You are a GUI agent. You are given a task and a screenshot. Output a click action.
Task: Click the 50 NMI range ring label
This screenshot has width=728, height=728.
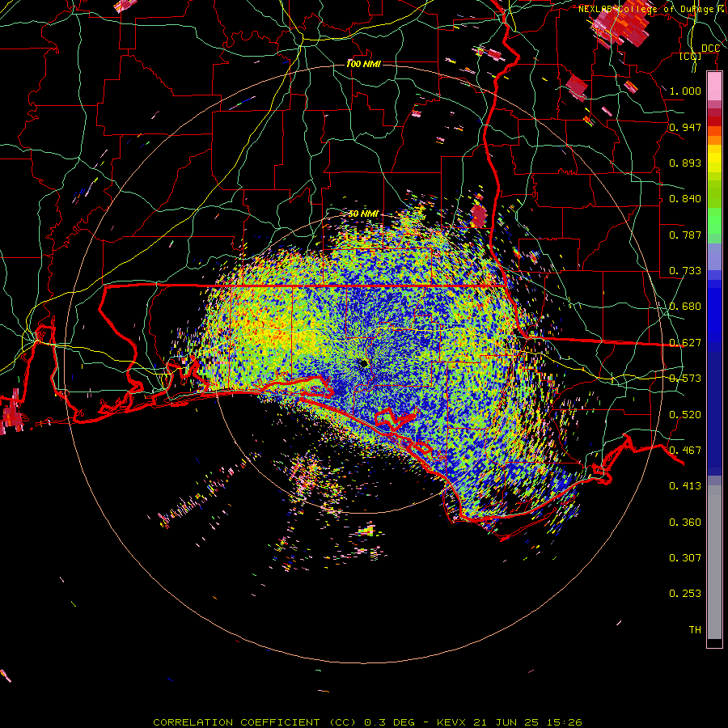(363, 214)
